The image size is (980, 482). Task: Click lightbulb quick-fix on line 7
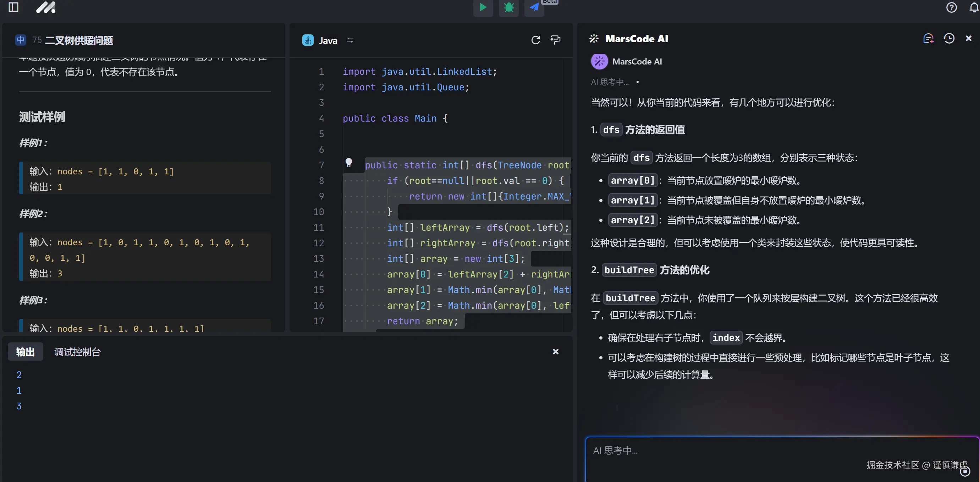coord(348,163)
